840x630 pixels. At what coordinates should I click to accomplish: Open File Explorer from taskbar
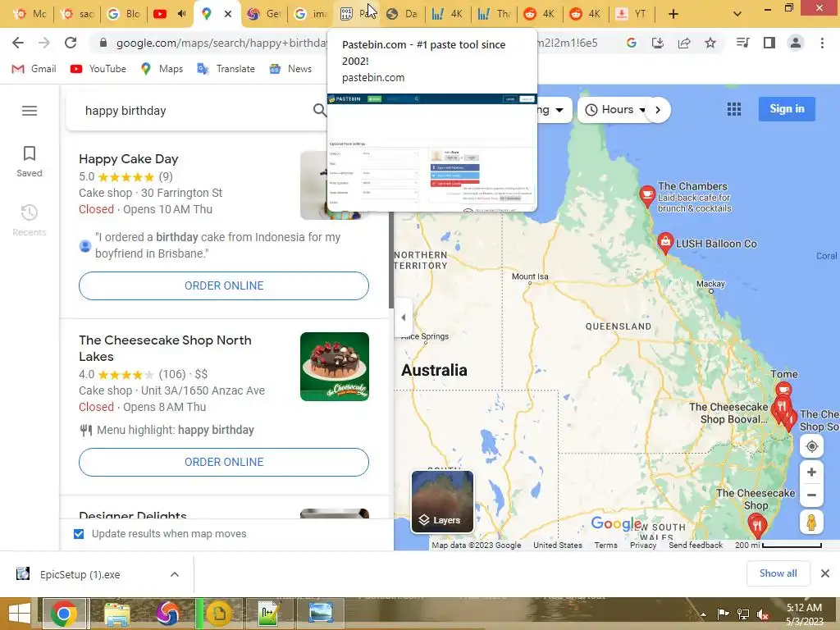(x=116, y=614)
